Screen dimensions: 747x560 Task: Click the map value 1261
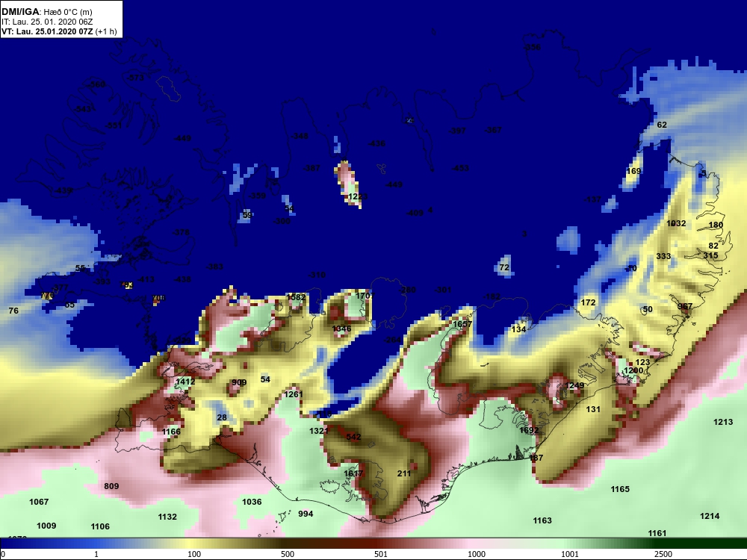click(294, 394)
